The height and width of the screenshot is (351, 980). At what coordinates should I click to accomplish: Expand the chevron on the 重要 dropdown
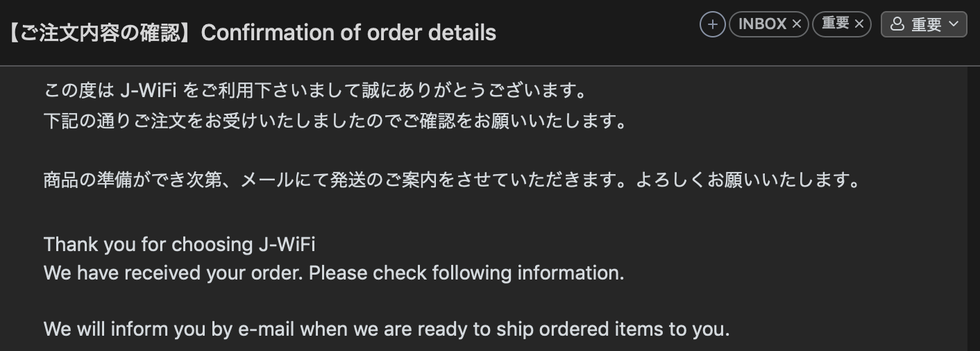click(954, 24)
